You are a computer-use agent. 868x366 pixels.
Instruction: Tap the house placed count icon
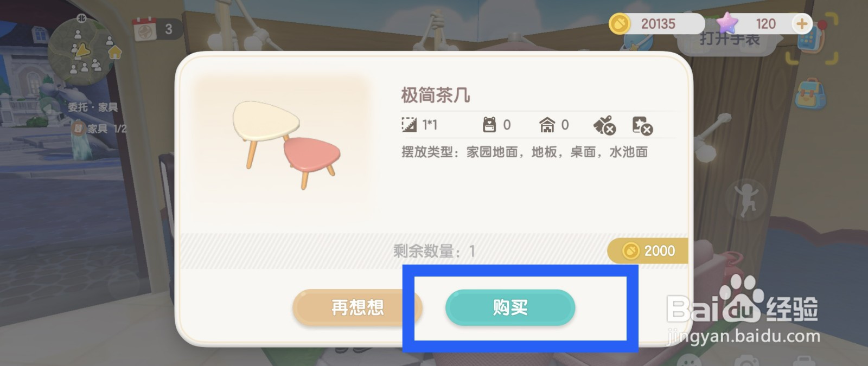[x=547, y=125]
